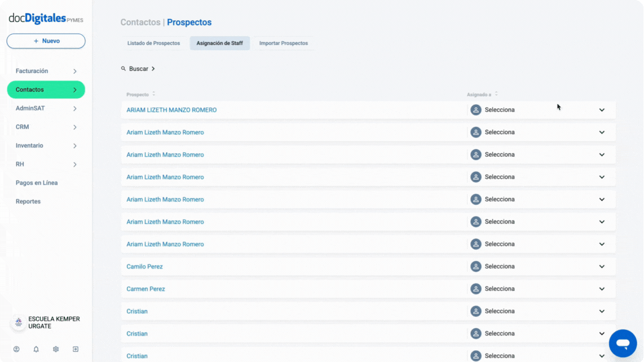Open the CRM sidebar section
644x362 pixels.
pos(46,127)
